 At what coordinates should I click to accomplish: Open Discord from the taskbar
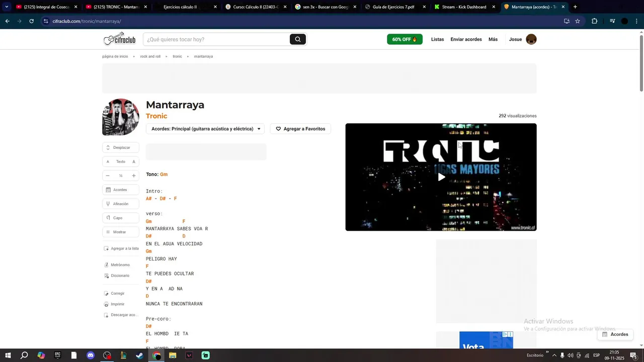[91, 355]
